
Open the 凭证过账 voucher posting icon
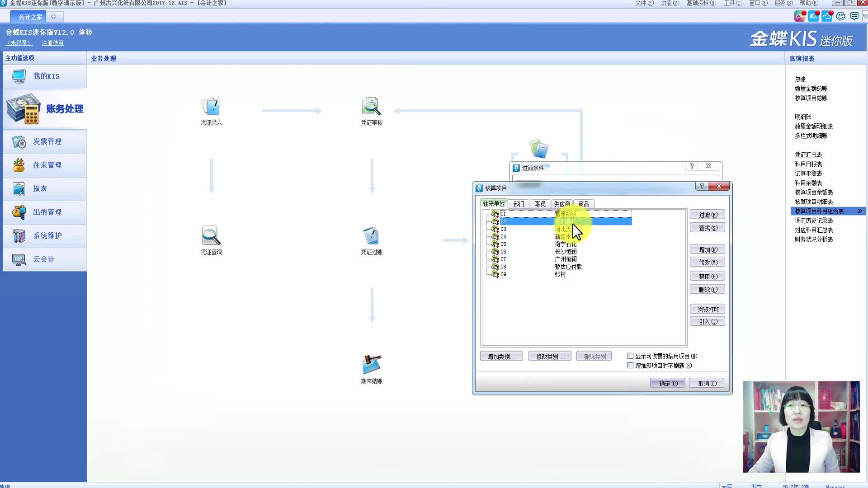click(x=371, y=236)
